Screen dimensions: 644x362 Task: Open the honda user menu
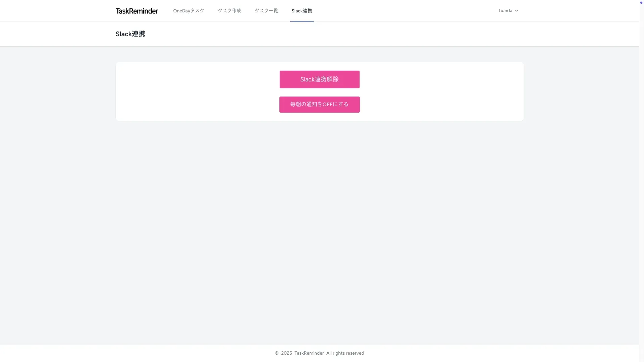[x=505, y=11]
